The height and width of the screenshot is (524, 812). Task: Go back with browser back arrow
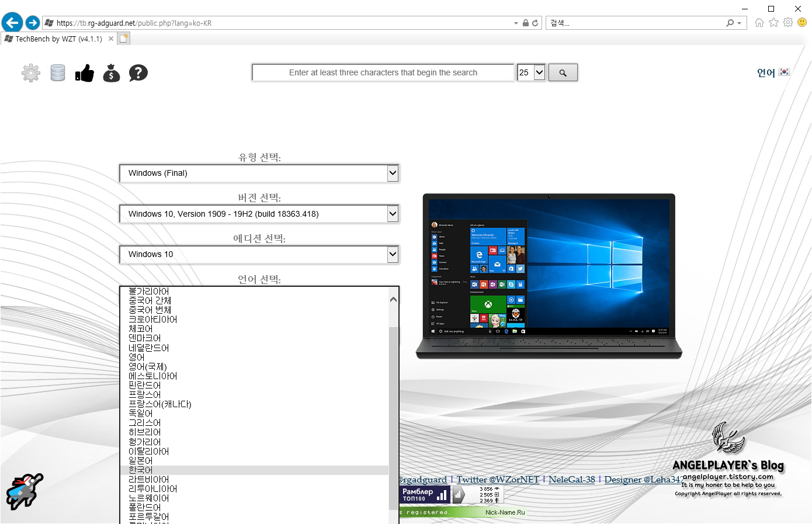12,23
